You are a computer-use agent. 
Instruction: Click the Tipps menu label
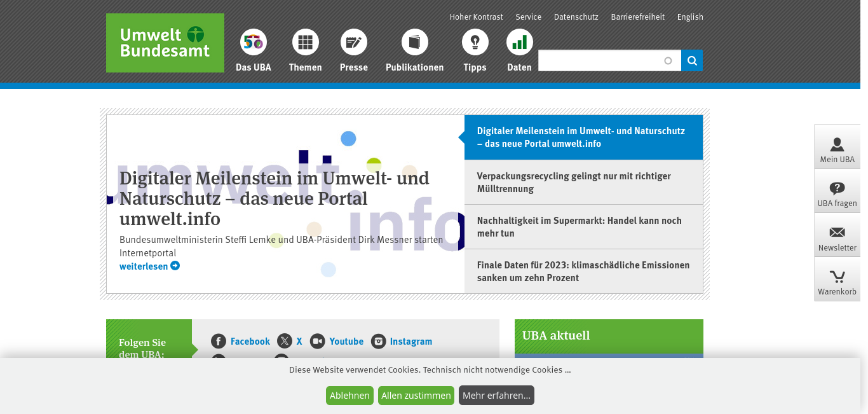475,67
